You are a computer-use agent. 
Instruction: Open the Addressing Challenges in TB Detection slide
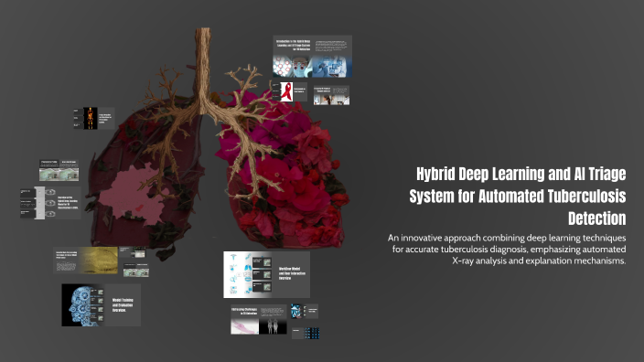[x=259, y=319]
